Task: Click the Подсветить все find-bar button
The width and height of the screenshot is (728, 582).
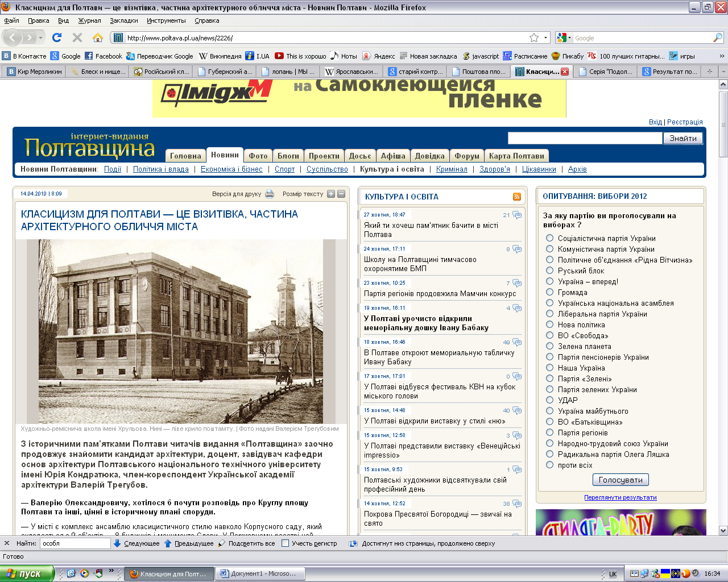Action: [x=247, y=543]
